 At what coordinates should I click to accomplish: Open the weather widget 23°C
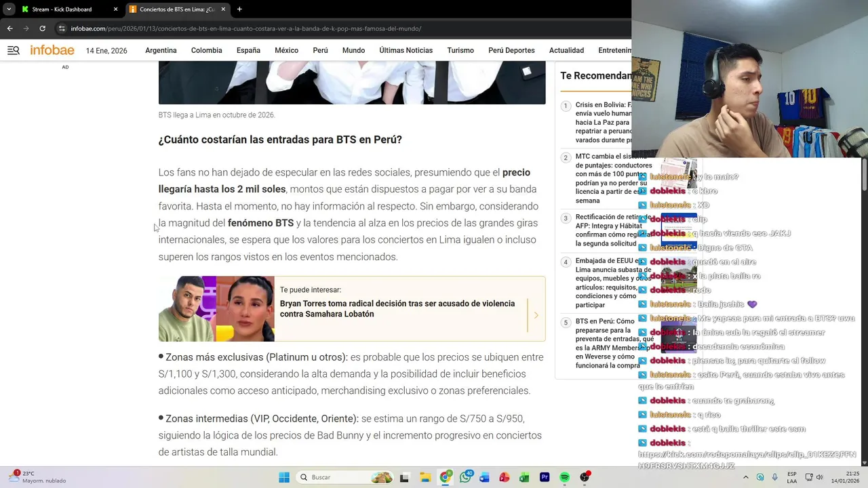pyautogui.click(x=37, y=477)
